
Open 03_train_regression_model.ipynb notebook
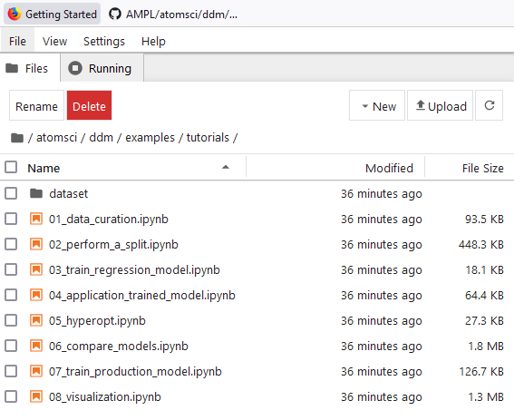(x=134, y=270)
